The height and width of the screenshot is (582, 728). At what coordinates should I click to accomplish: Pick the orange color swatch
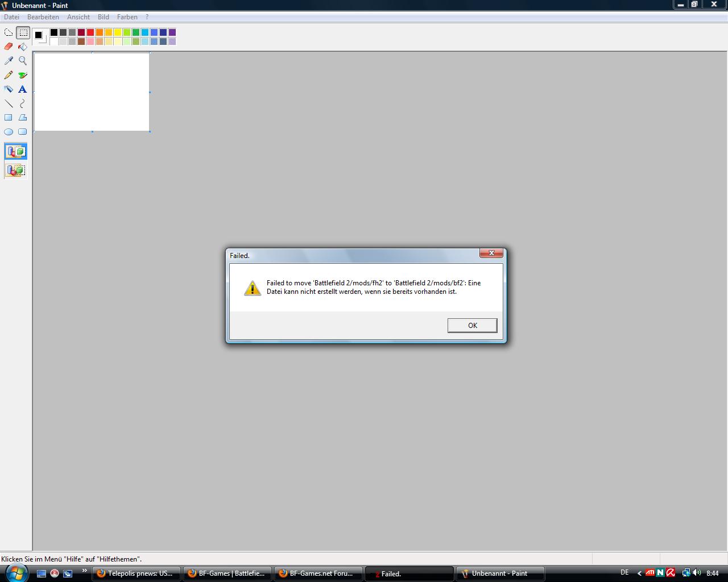pos(100,32)
